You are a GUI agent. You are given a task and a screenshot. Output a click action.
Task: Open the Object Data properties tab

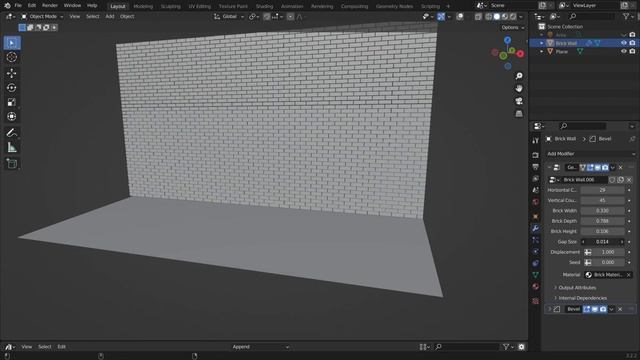click(x=535, y=275)
